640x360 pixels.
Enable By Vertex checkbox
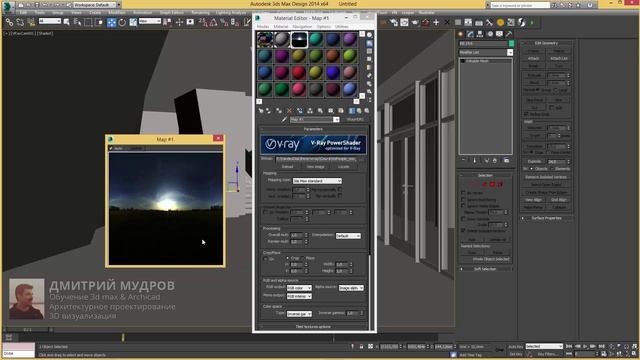[463, 193]
